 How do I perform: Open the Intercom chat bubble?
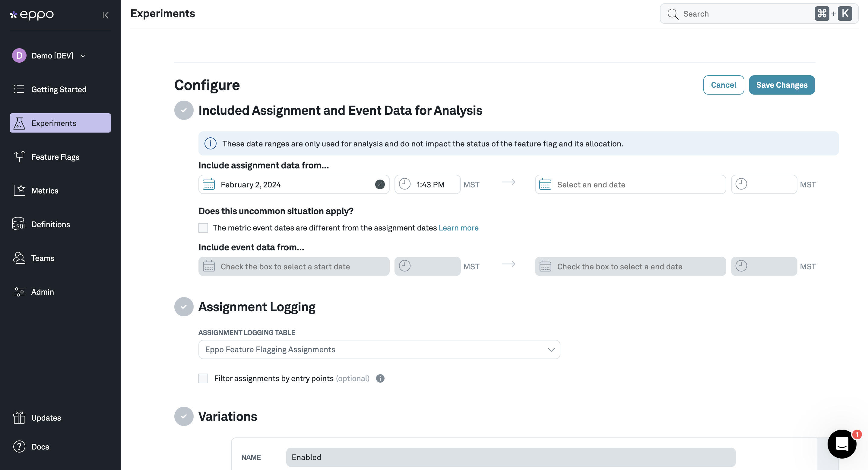click(841, 444)
